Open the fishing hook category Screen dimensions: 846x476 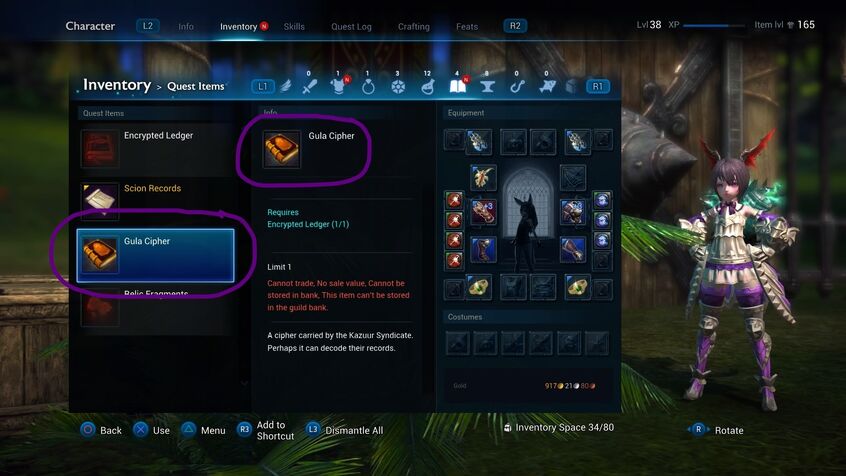coord(517,86)
